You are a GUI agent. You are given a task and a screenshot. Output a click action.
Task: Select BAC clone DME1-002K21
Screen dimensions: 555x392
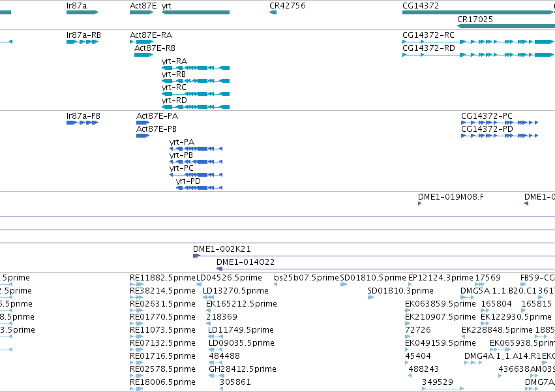pyautogui.click(x=374, y=256)
